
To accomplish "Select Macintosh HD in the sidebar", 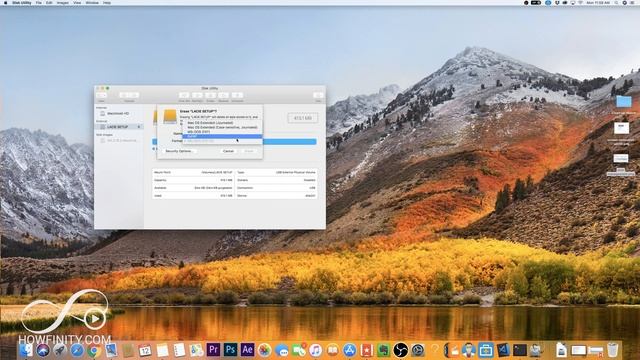I will tap(118, 113).
